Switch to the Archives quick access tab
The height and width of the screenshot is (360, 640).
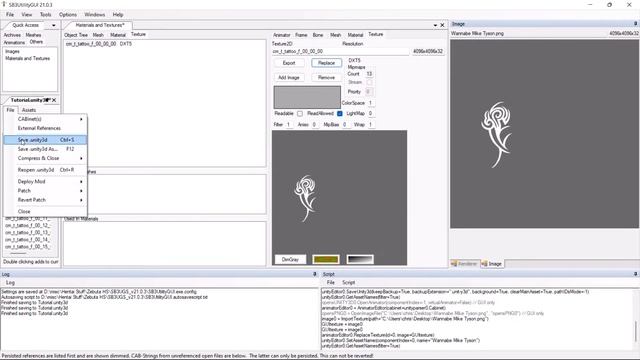tap(12, 35)
